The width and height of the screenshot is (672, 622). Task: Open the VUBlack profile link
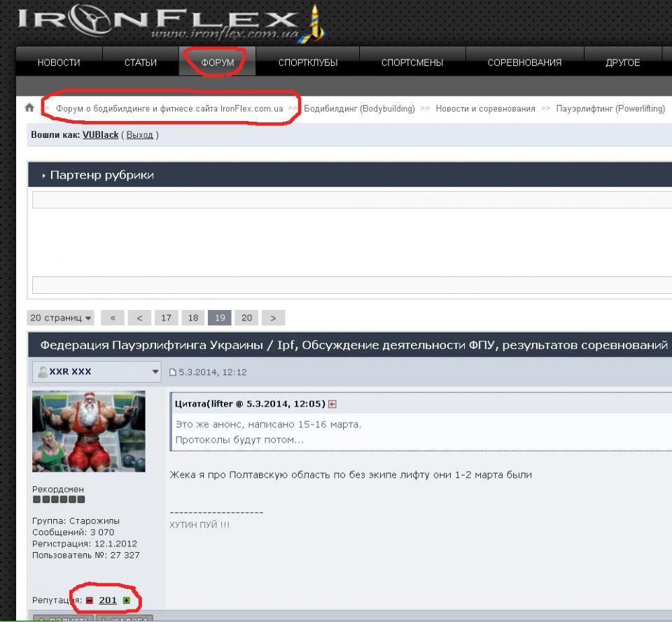pos(100,134)
